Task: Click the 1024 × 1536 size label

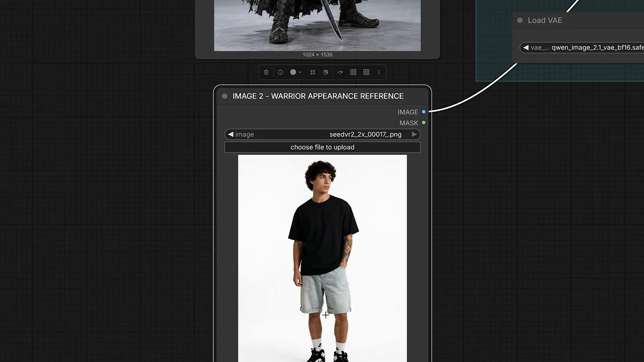Action: (x=318, y=55)
